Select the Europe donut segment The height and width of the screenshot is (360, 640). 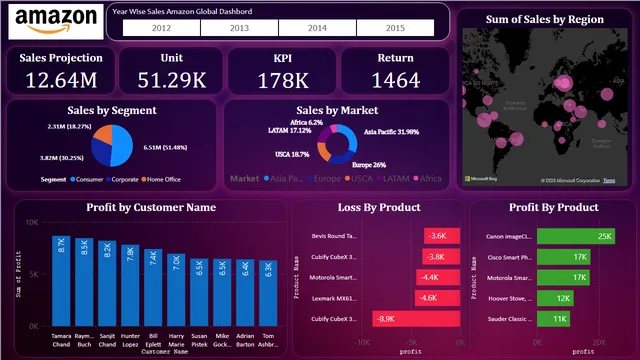(342, 159)
